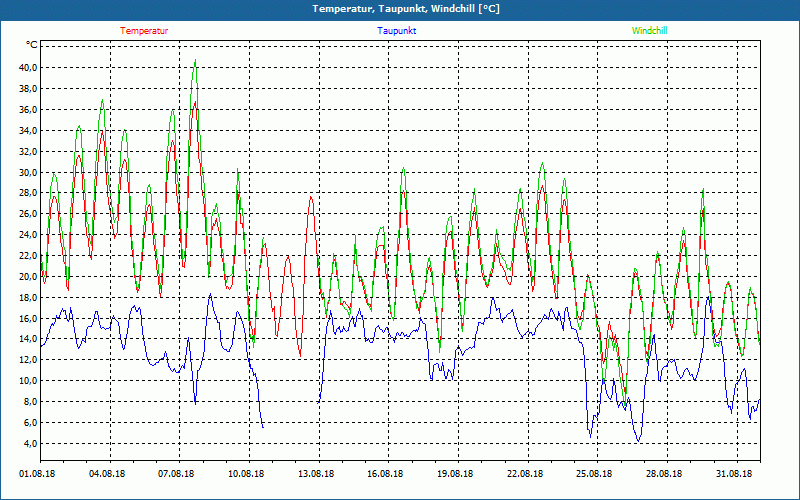Image resolution: width=800 pixels, height=500 pixels.
Task: Click the '°C' unit label on the y-axis
Action: [x=32, y=45]
